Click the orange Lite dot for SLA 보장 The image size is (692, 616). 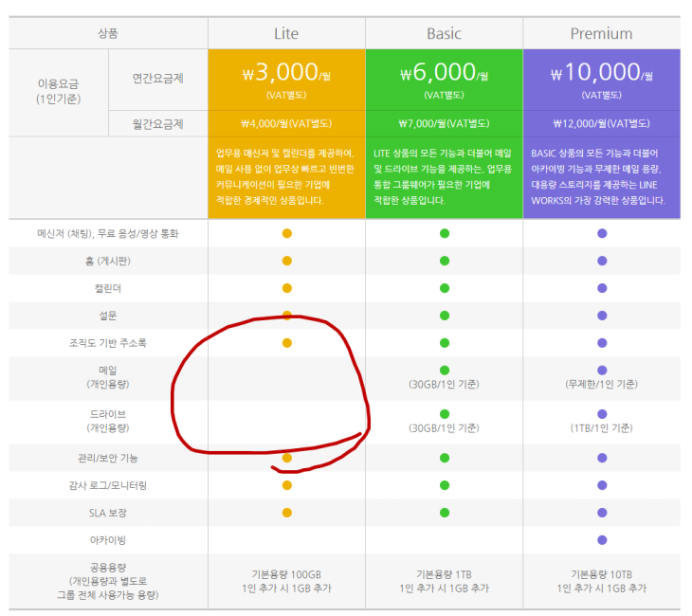pyautogui.click(x=287, y=513)
